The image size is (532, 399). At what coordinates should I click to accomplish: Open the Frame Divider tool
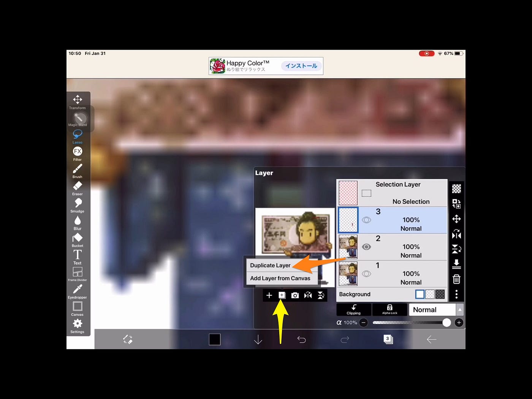(78, 274)
